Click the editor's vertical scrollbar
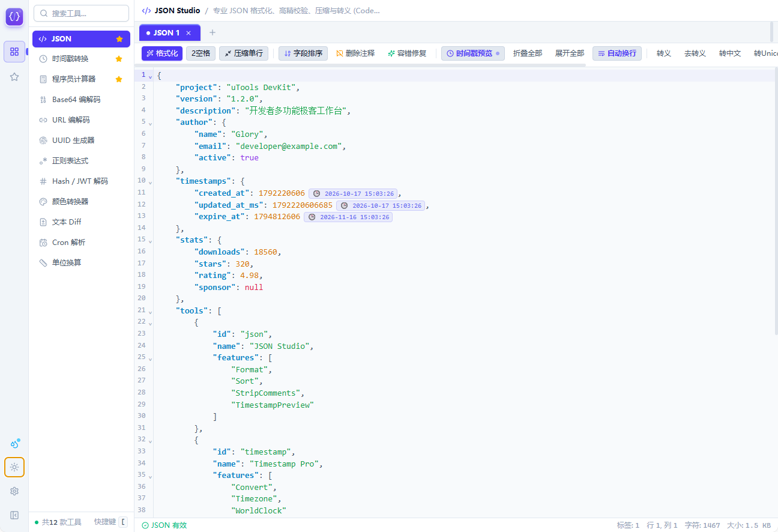 [x=776, y=201]
